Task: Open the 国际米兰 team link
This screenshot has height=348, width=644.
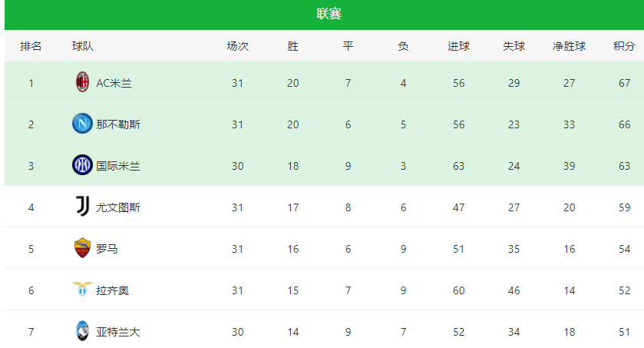Action: [x=118, y=166]
